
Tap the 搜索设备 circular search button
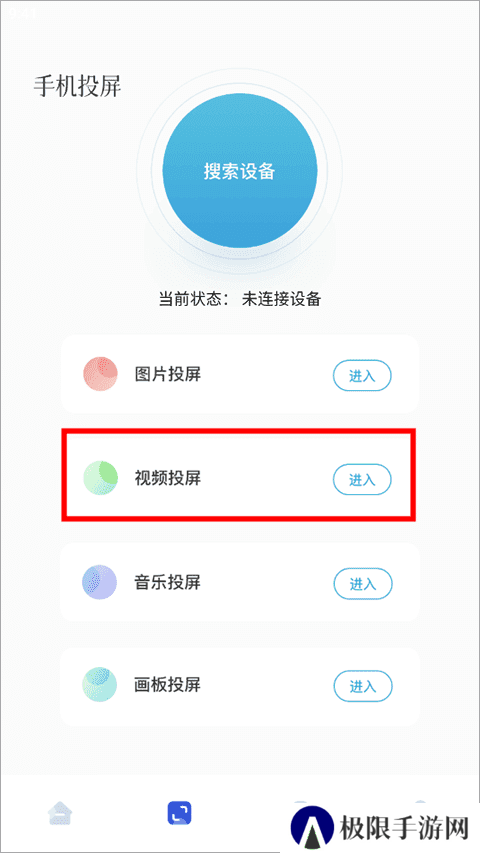point(239,171)
